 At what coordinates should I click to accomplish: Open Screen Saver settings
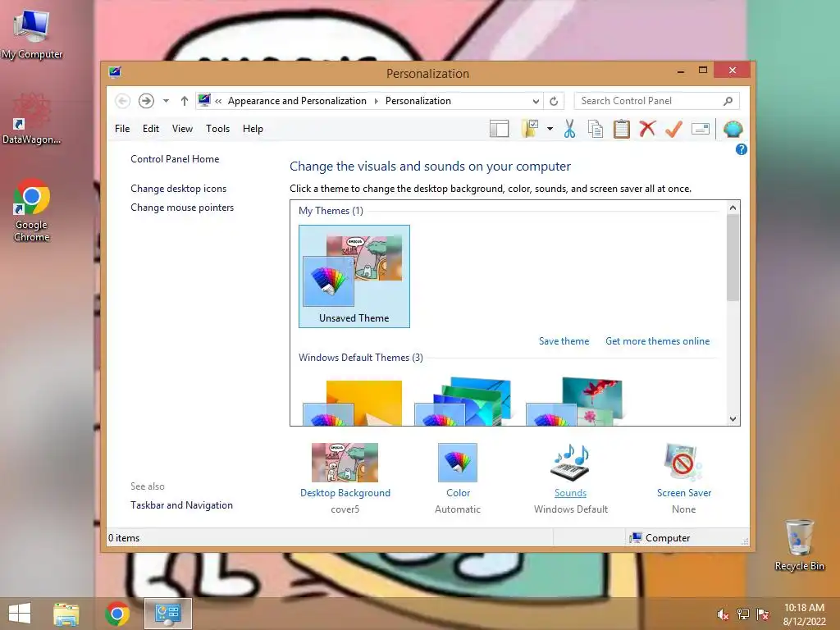tap(683, 478)
